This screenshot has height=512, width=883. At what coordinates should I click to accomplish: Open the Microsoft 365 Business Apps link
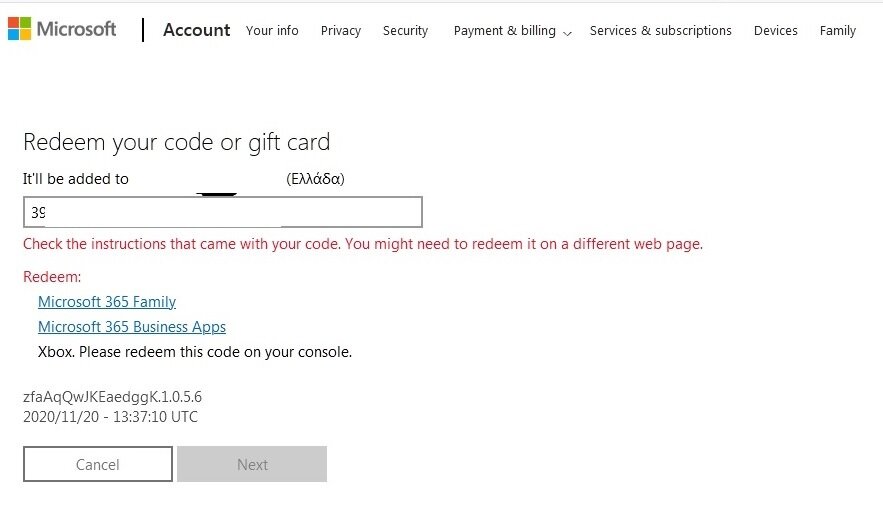pyautogui.click(x=132, y=327)
